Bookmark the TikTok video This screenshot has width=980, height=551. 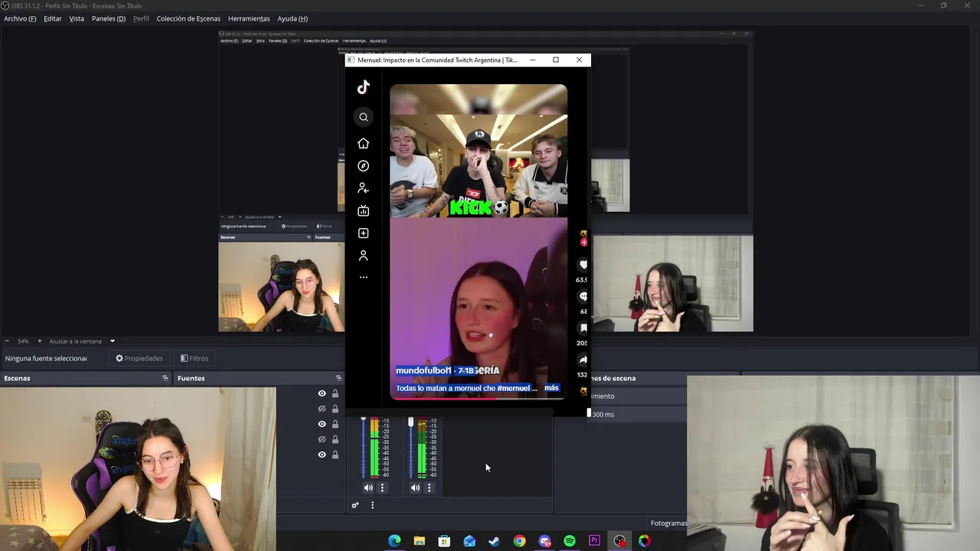583,328
